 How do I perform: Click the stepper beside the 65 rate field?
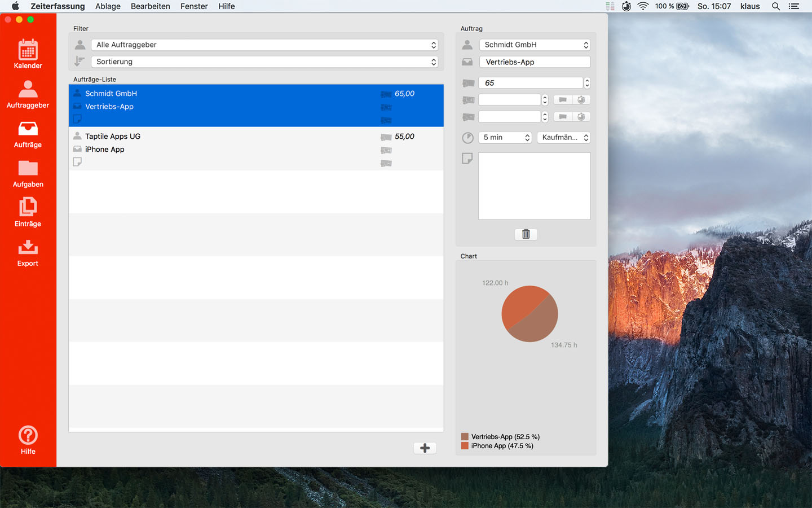point(587,83)
